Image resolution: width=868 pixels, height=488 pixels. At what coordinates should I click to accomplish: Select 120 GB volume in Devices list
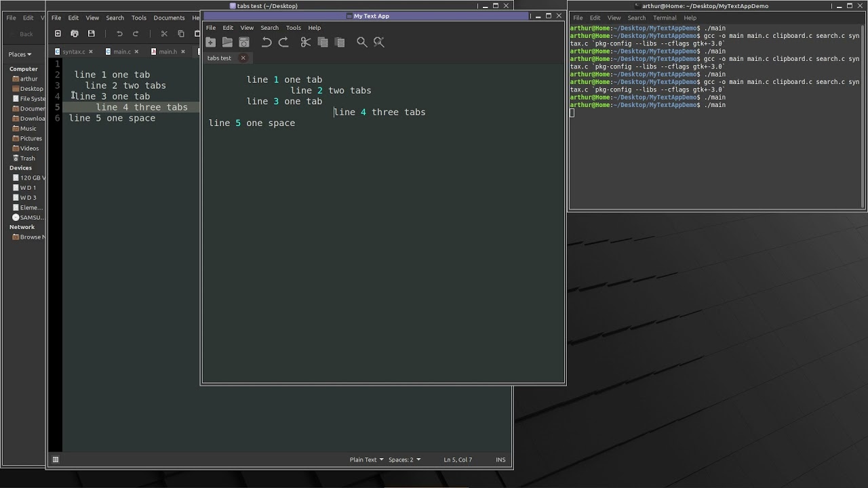coord(29,178)
